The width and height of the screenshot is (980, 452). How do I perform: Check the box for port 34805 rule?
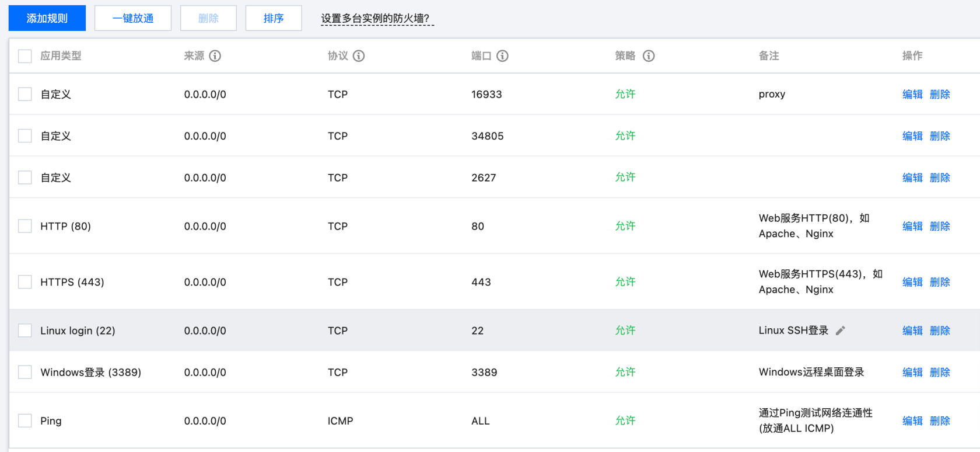click(25, 136)
